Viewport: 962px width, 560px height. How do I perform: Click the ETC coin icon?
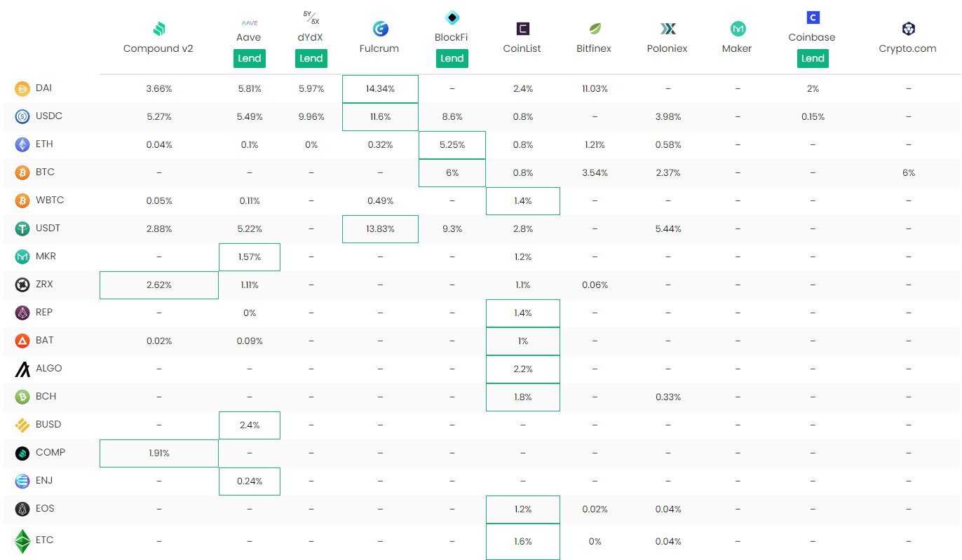pyautogui.click(x=23, y=540)
